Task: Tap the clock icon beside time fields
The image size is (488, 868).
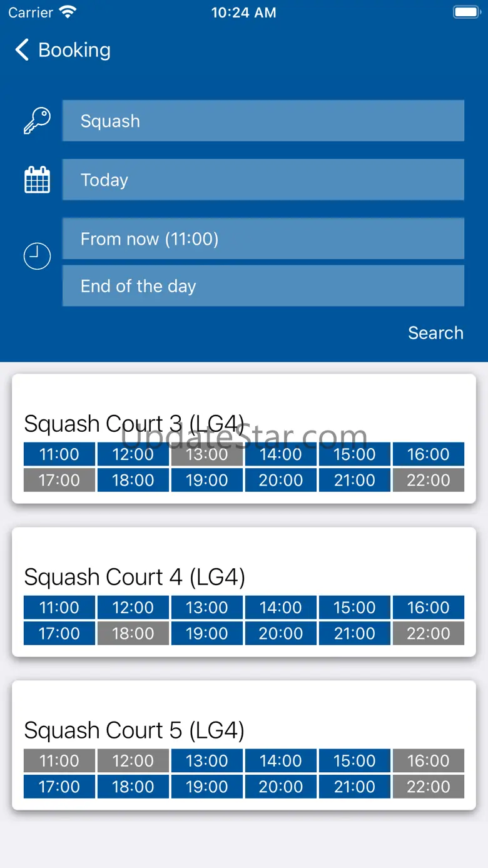Action: click(37, 256)
